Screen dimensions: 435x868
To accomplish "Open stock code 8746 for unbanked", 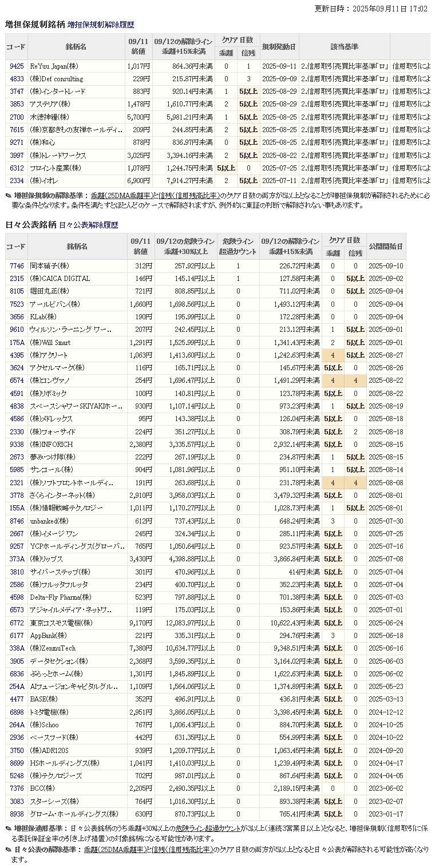I will (17, 521).
